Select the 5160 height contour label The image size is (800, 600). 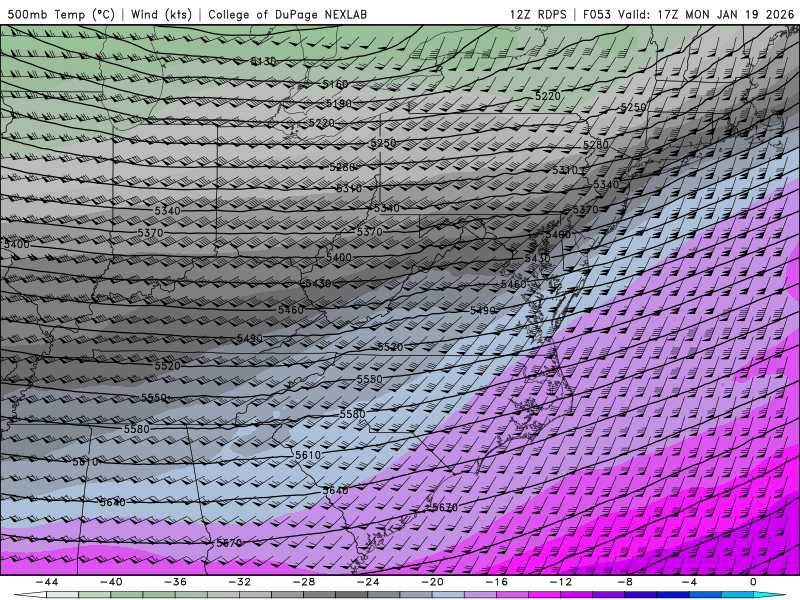[335, 84]
